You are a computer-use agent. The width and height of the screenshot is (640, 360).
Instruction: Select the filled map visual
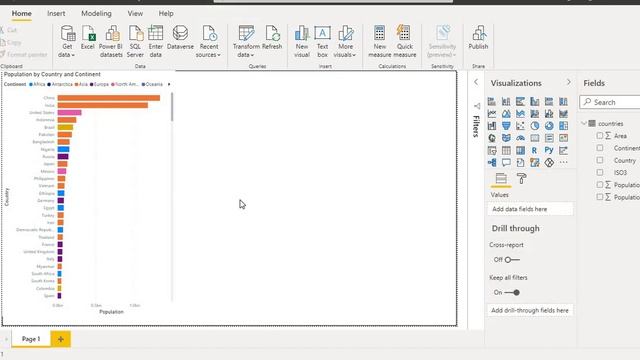[x=506, y=138]
